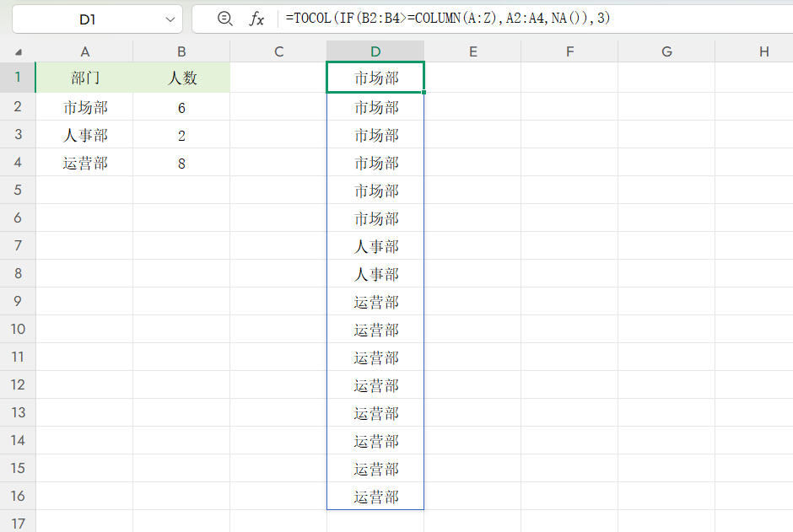Click into the TOCOL formula text
The height and width of the screenshot is (532, 793).
(x=447, y=19)
